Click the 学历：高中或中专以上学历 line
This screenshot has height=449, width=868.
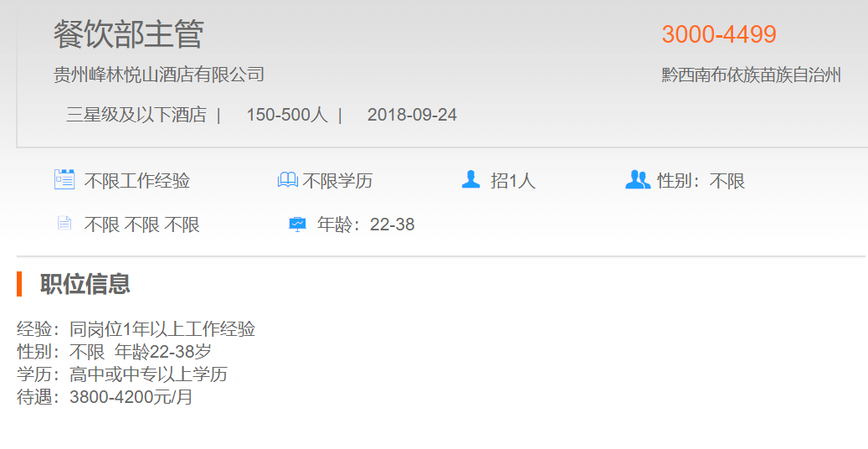pyautogui.click(x=122, y=374)
